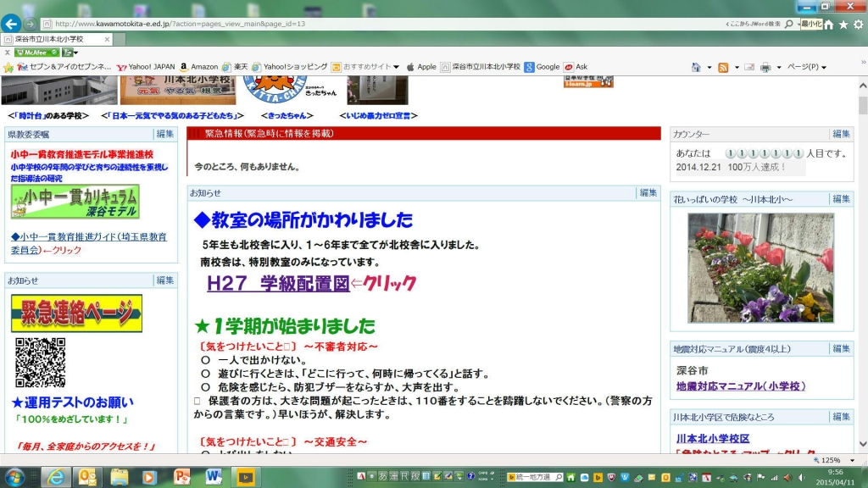Click the flower bed photo thumbnail
This screenshot has height=488, width=868.
click(x=748, y=268)
